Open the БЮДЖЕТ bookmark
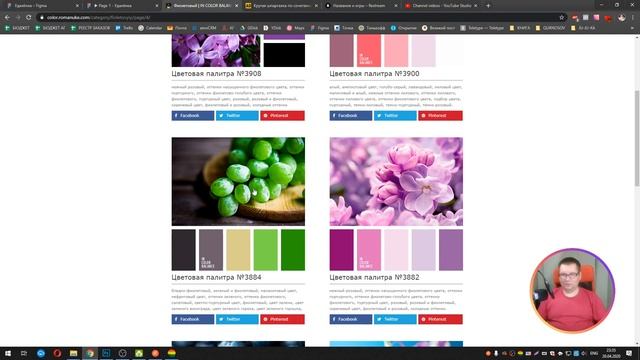640x360 pixels. coord(17,28)
